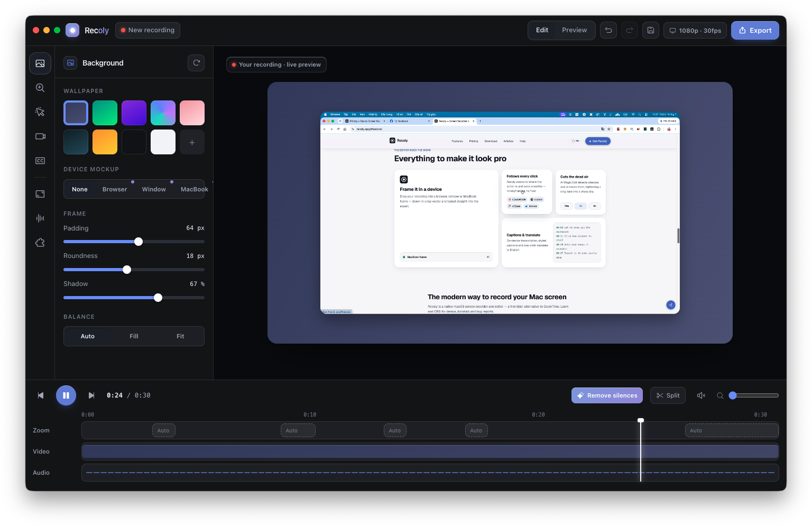This screenshot has height=526, width=812.
Task: Select Window device mockup
Action: [154, 189]
